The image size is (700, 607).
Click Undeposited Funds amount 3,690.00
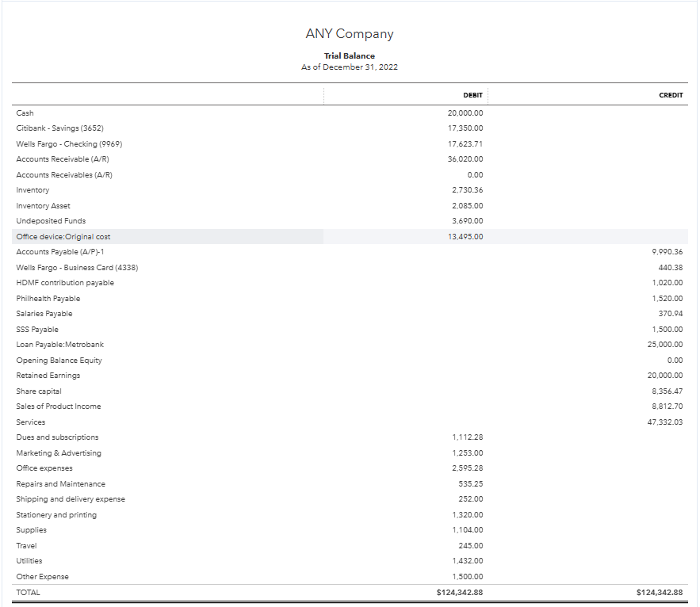pos(468,221)
